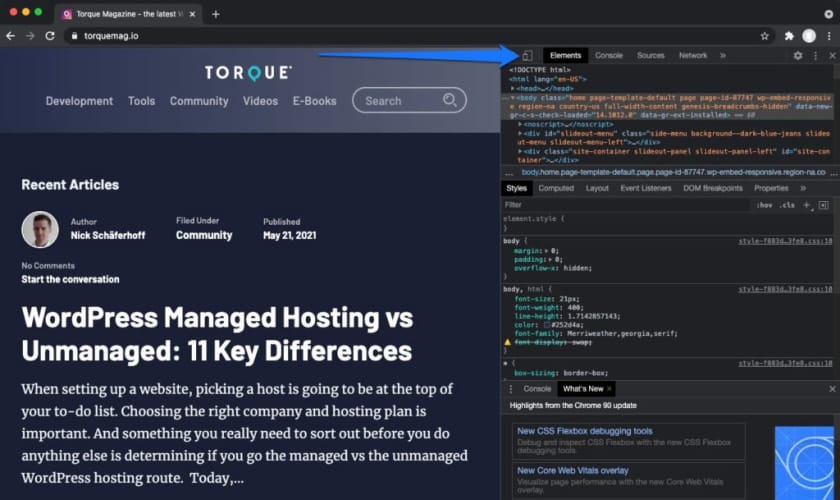840x500 pixels.
Task: Expand the noscript element node
Action: click(x=520, y=124)
